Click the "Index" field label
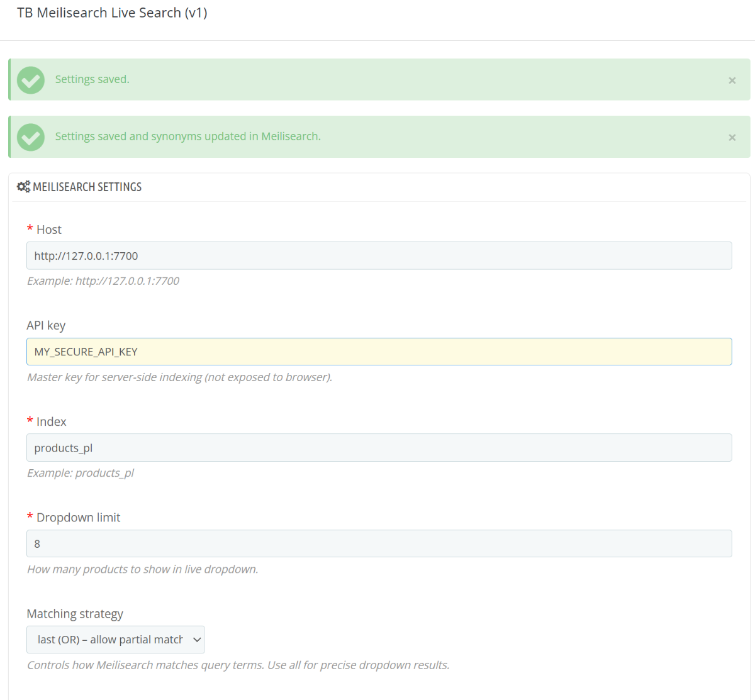Viewport: 755px width, 700px height. [51, 421]
